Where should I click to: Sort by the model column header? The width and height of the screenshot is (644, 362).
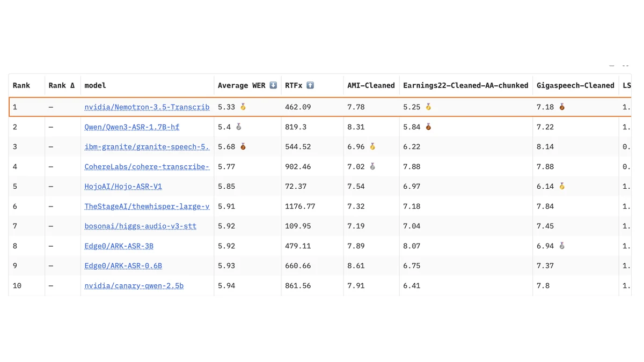coord(96,85)
